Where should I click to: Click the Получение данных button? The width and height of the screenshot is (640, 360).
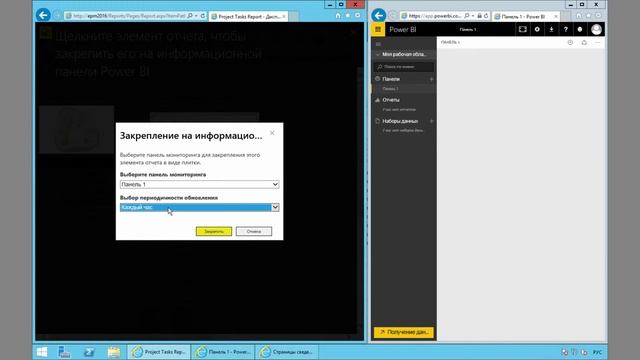point(404,332)
